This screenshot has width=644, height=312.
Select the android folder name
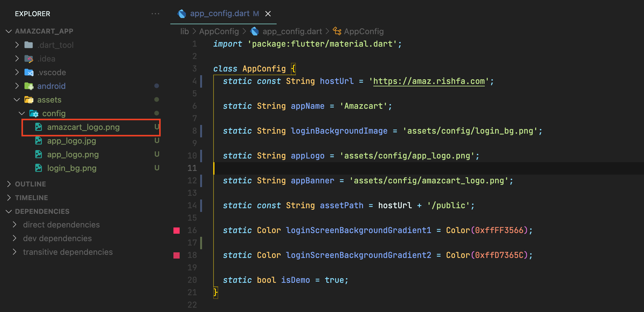tap(51, 86)
